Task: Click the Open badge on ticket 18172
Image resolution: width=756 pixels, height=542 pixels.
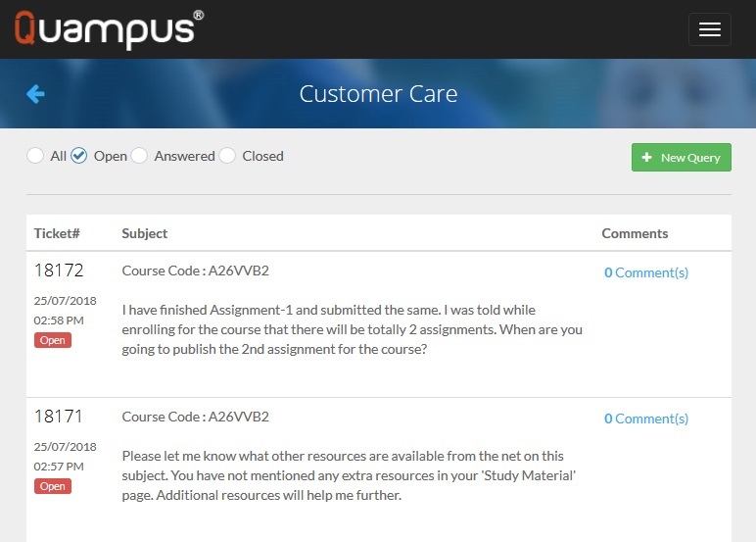Action: [x=53, y=340]
